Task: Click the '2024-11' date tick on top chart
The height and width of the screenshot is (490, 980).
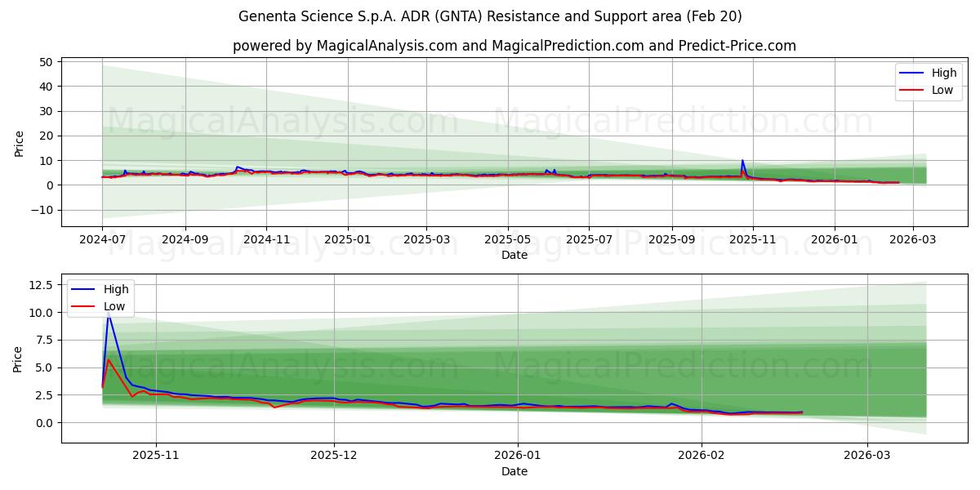Action: 266,241
